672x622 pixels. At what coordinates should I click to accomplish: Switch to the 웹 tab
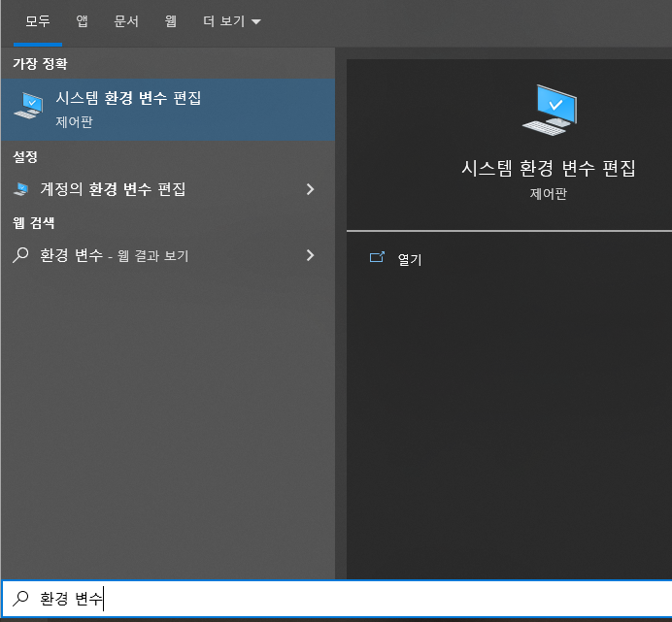[x=171, y=21]
